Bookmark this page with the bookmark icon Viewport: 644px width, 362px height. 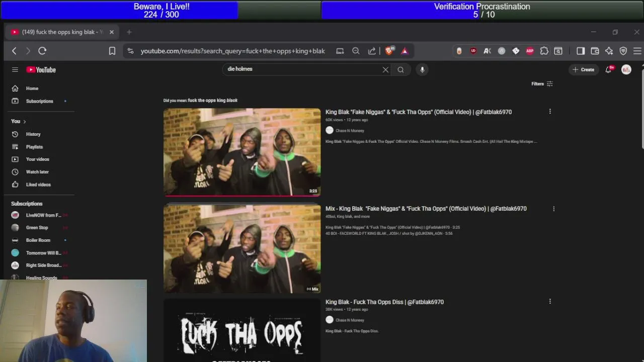[112, 51]
